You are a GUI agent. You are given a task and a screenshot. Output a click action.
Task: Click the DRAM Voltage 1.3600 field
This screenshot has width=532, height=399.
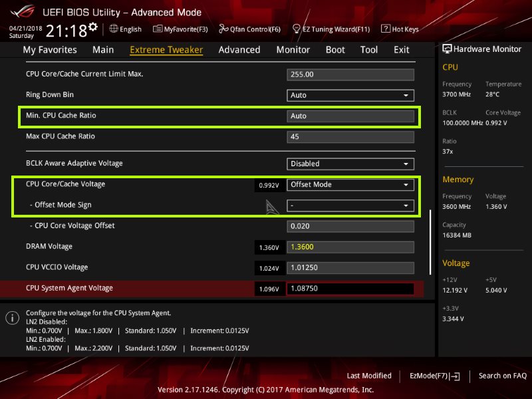tap(350, 247)
